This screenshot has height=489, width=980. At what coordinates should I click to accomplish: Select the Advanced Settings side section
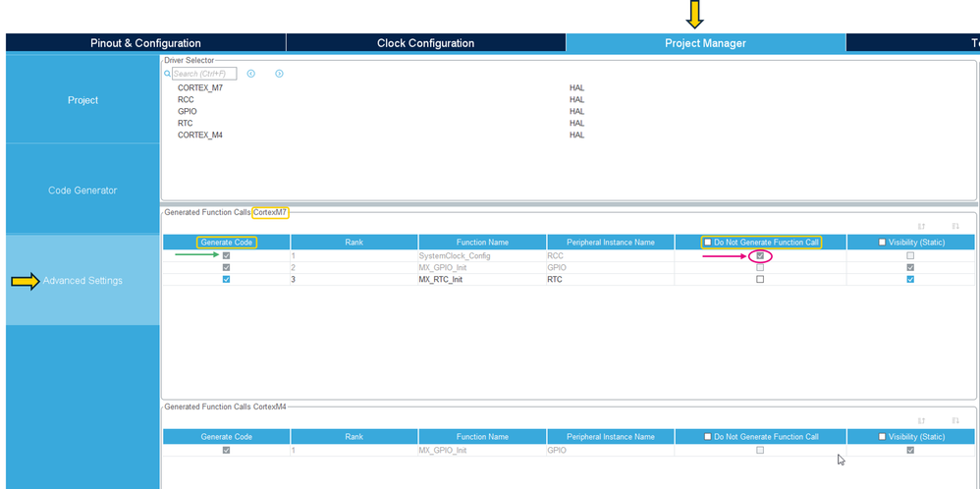point(82,280)
